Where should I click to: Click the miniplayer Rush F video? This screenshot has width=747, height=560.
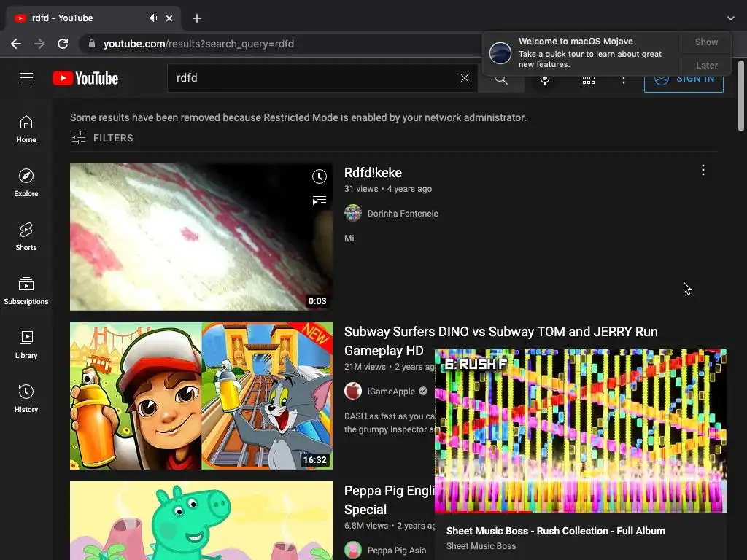click(581, 431)
